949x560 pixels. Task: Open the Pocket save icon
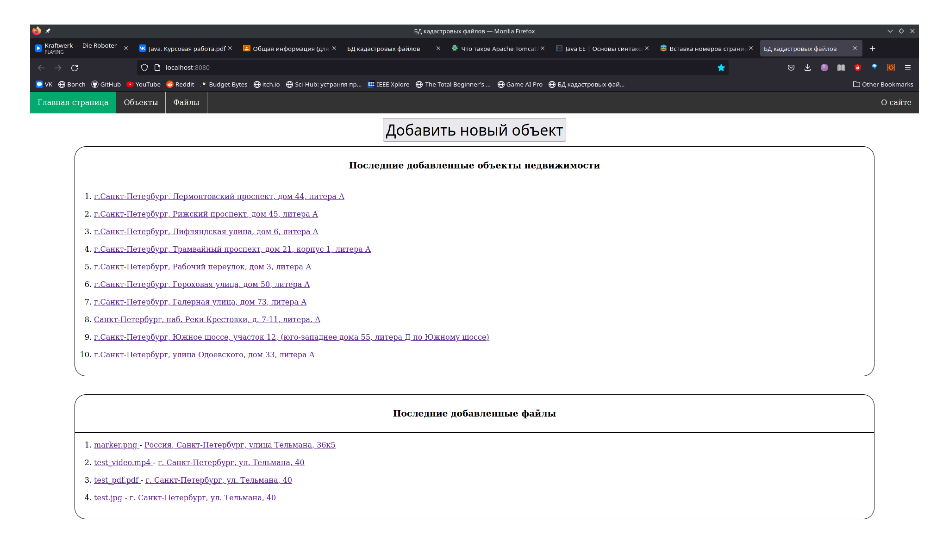791,68
